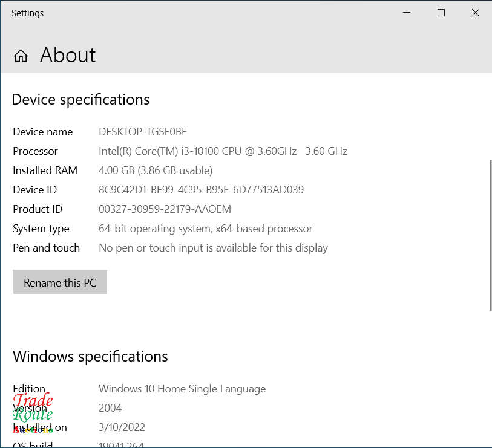Click the Home icon beside About
This screenshot has height=448, width=492.
21,56
